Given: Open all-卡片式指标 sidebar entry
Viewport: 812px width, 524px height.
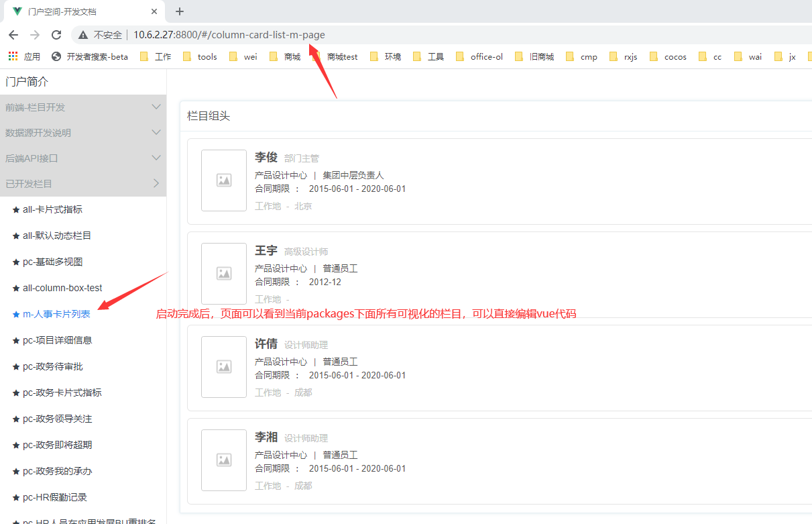Looking at the screenshot, I should point(52,209).
